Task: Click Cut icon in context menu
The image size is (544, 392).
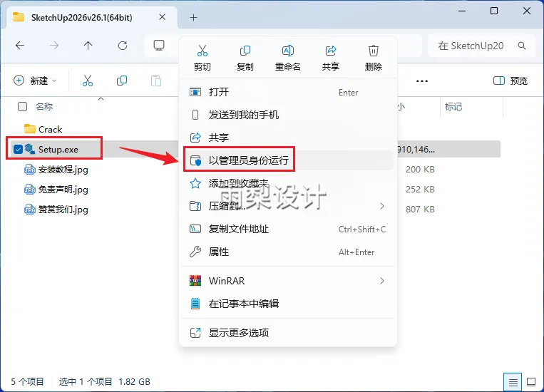Action: (202, 51)
